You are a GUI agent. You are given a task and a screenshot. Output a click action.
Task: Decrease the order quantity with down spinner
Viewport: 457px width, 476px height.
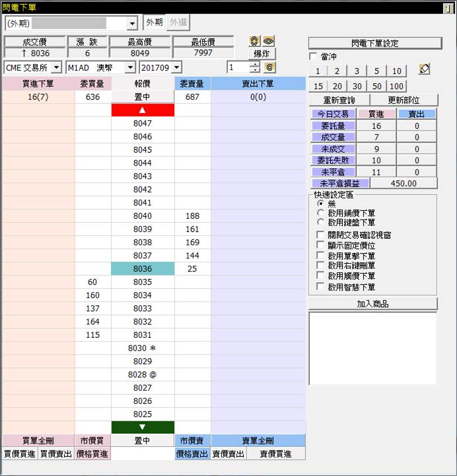click(x=255, y=70)
